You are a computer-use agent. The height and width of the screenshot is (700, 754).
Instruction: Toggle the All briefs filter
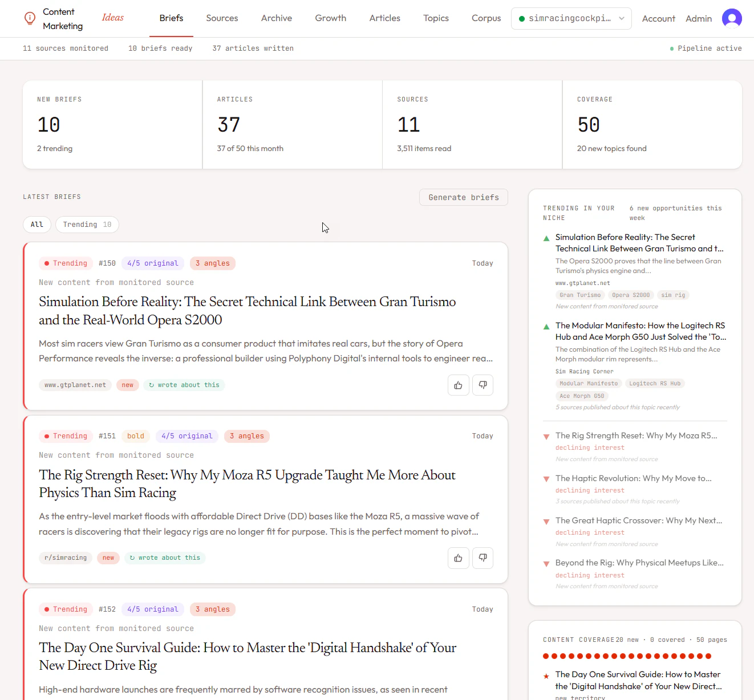click(x=37, y=224)
